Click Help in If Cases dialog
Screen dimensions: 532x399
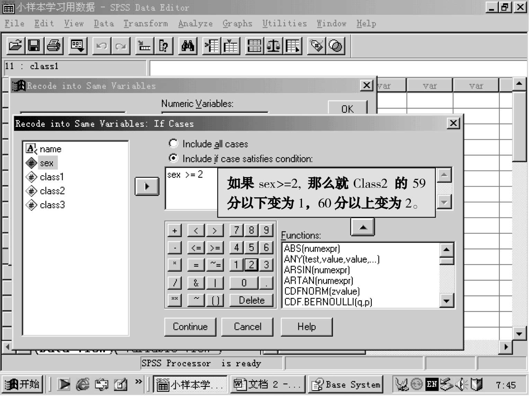click(x=307, y=327)
